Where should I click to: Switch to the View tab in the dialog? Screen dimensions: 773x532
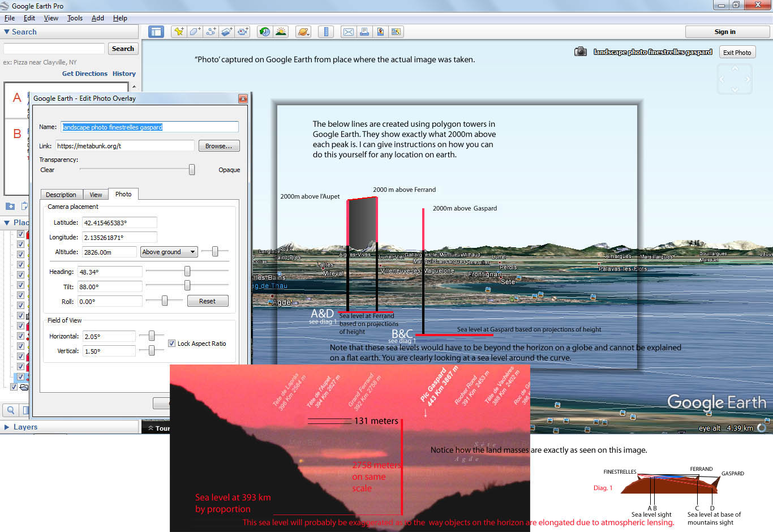point(96,195)
